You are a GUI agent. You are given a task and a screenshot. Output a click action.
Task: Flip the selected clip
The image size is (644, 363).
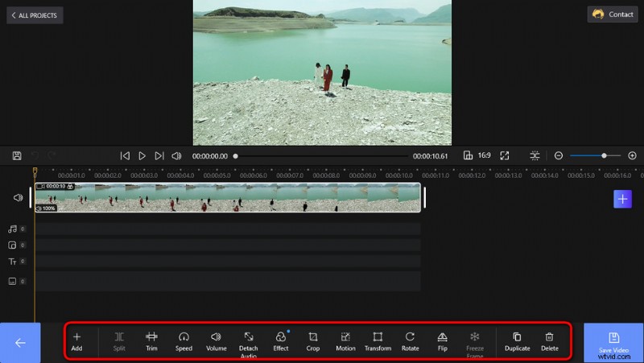[x=442, y=341]
